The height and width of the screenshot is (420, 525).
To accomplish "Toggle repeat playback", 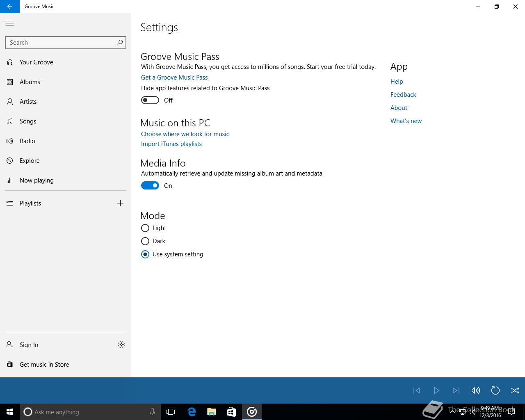I will point(495,390).
